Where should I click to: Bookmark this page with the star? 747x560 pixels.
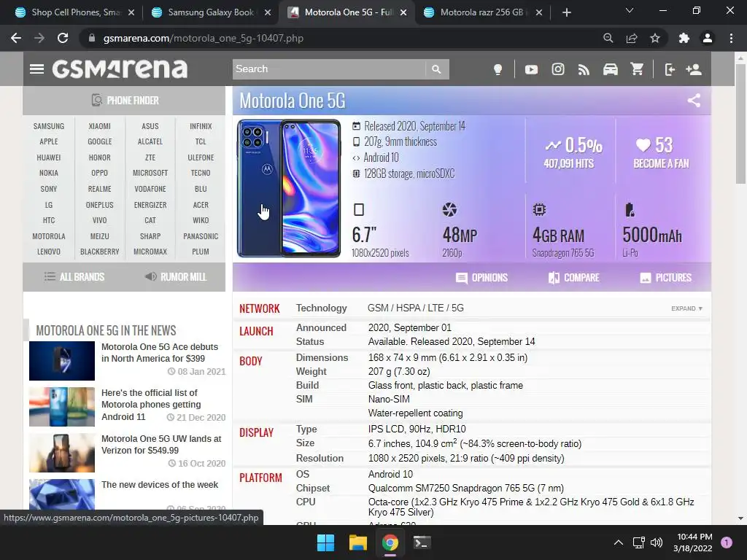point(655,38)
